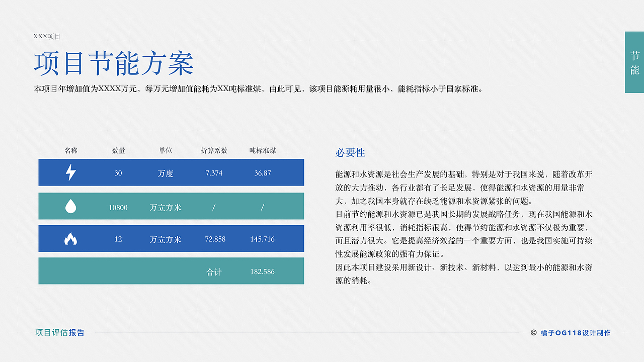Viewport: 644px width, 362px height.
Task: Select the 节能 side tab
Action: [634, 62]
